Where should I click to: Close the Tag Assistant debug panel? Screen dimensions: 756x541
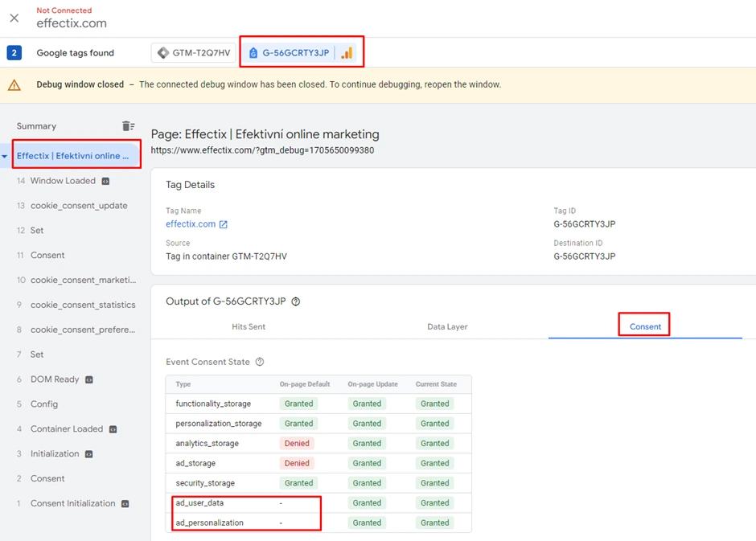click(14, 18)
